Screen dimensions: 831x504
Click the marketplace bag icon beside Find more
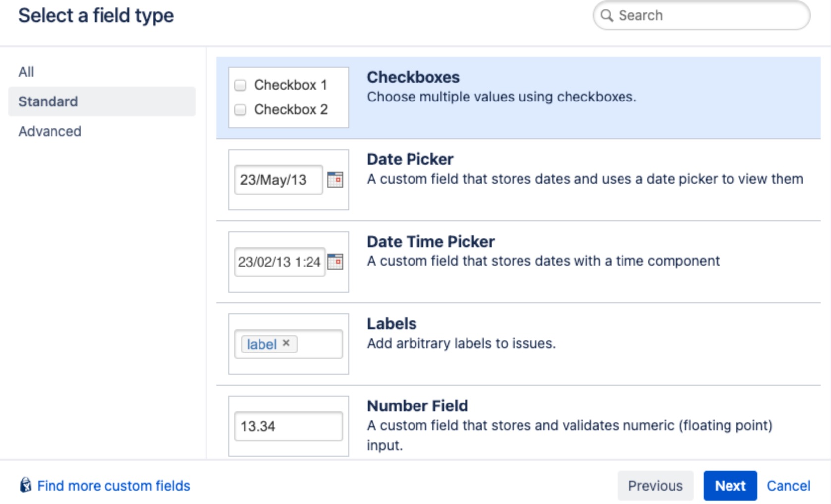pos(25,485)
